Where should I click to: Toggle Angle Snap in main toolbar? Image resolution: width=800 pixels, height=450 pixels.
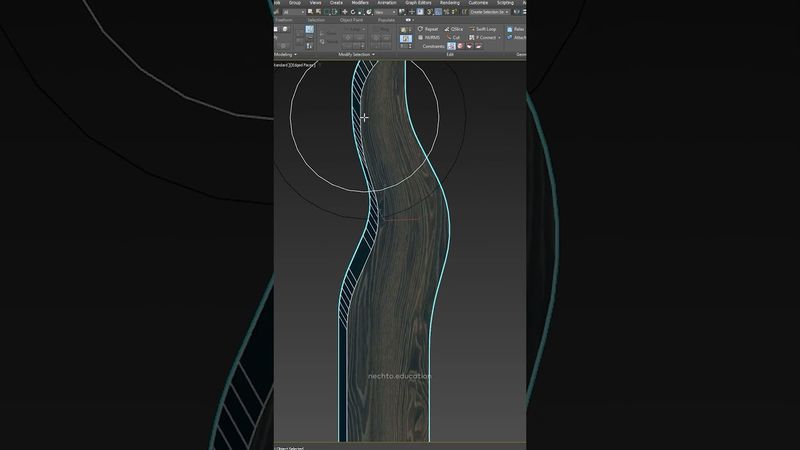point(438,12)
